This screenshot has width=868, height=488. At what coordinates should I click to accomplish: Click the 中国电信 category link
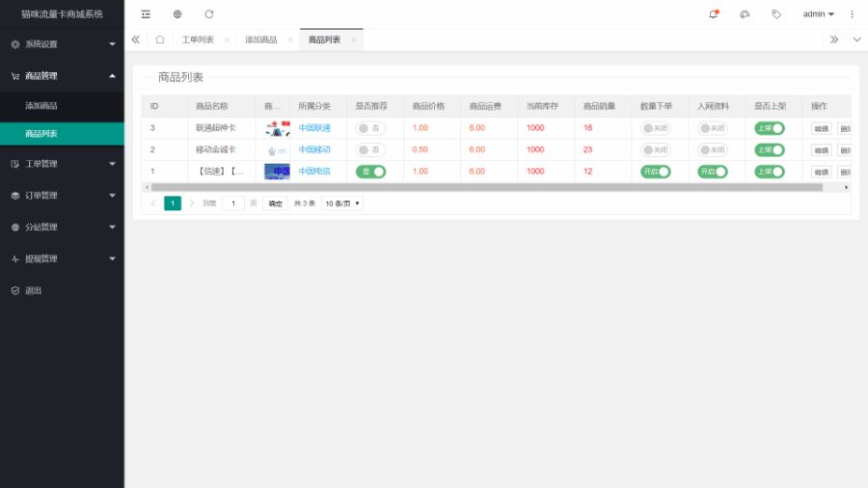[x=314, y=172]
